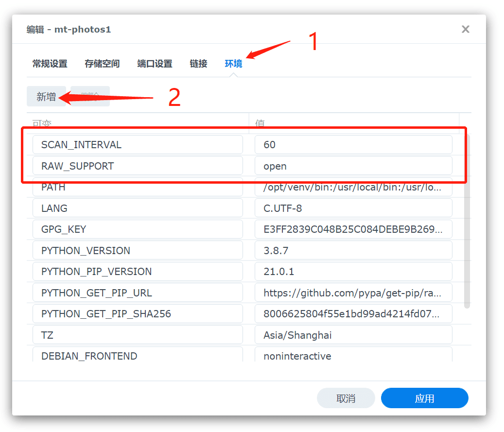
Task: Close the mt-photos1 edit dialog
Action: (x=465, y=30)
